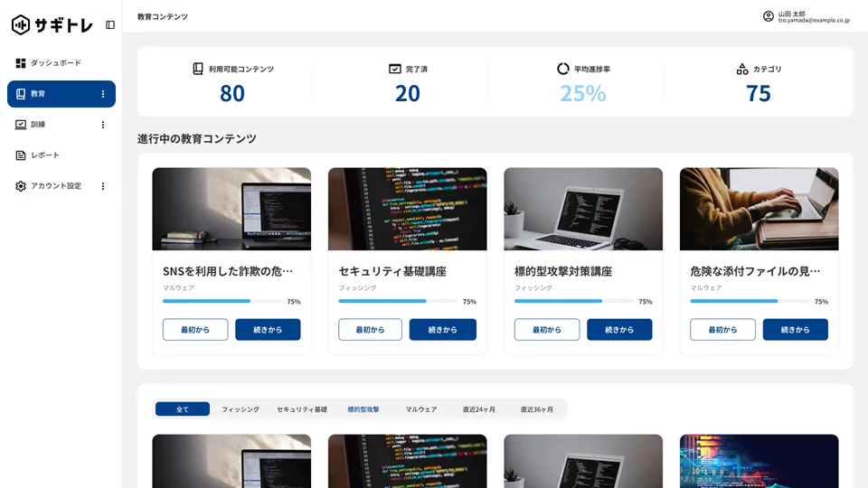Expand the 教育 three-dot menu
The height and width of the screenshot is (488, 868).
click(x=102, y=94)
